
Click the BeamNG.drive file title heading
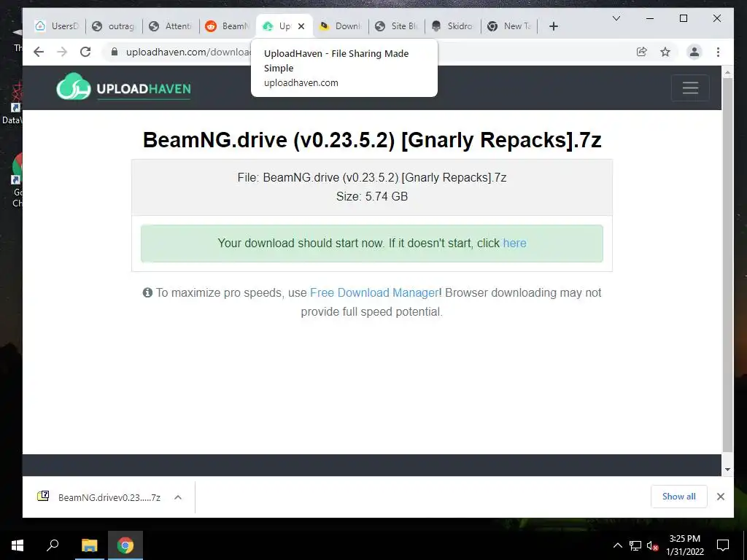[x=372, y=140]
